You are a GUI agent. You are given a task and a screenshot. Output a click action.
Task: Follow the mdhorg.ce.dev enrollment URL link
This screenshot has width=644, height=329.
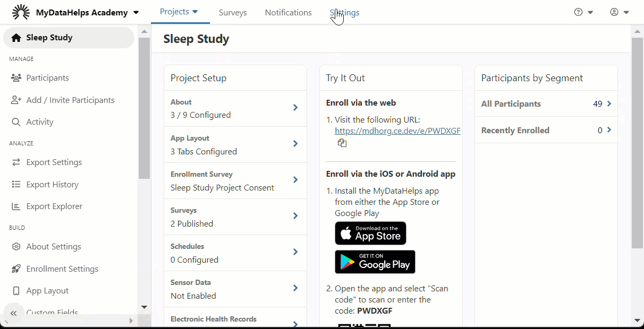pyautogui.click(x=397, y=131)
